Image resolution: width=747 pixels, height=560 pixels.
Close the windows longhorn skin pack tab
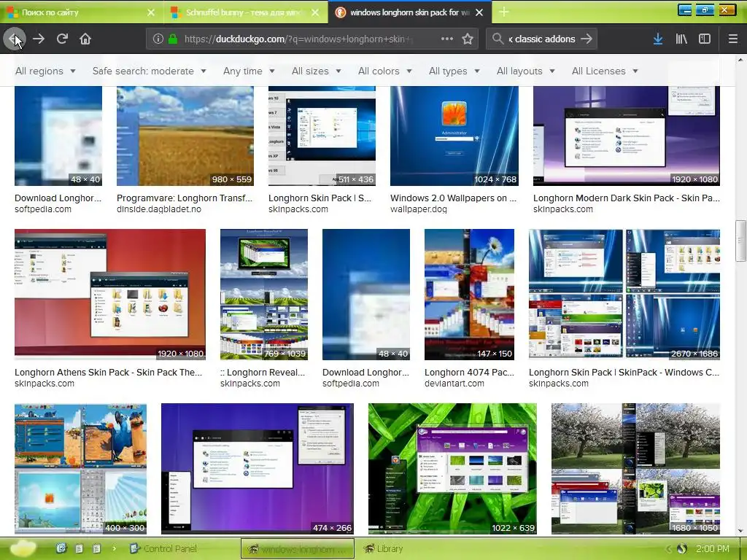click(x=479, y=12)
